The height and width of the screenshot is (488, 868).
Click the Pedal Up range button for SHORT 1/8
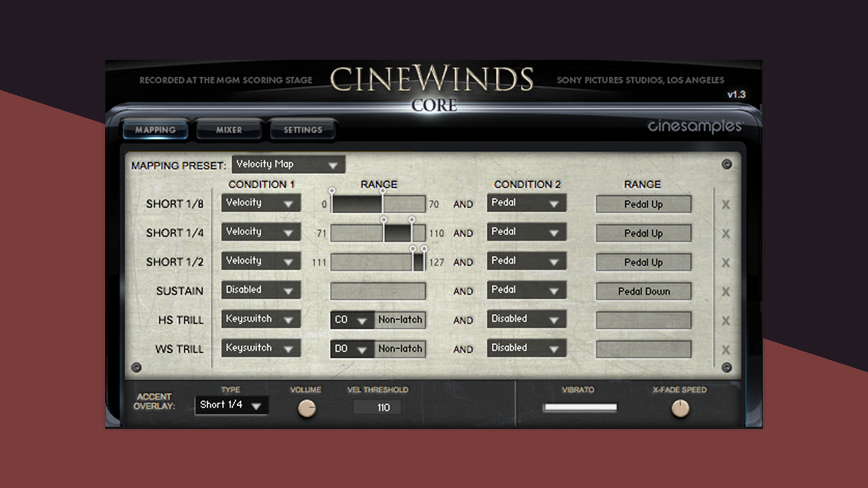click(x=642, y=204)
